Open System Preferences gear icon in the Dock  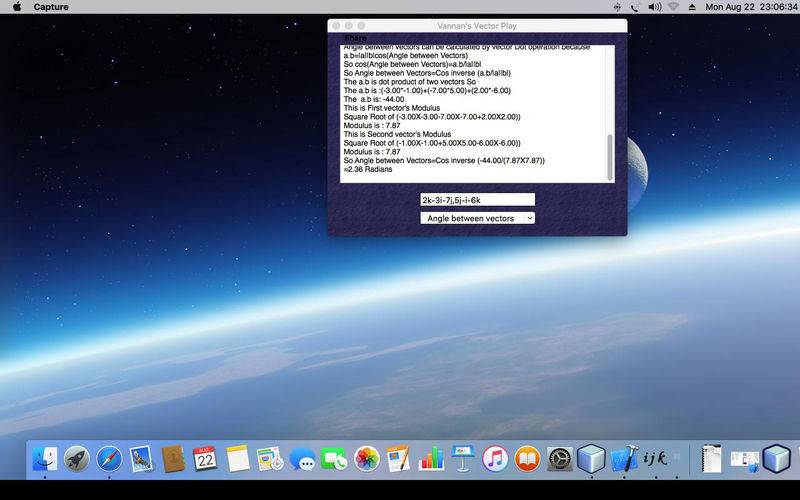tap(560, 459)
